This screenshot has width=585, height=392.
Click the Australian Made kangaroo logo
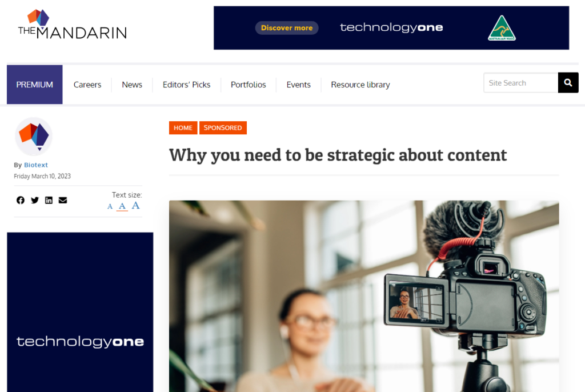[502, 28]
